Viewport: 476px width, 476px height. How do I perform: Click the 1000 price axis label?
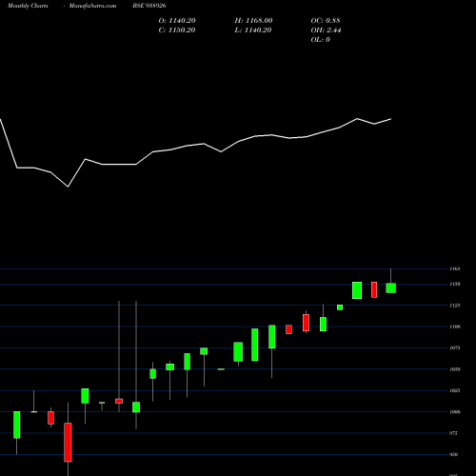click(x=455, y=412)
